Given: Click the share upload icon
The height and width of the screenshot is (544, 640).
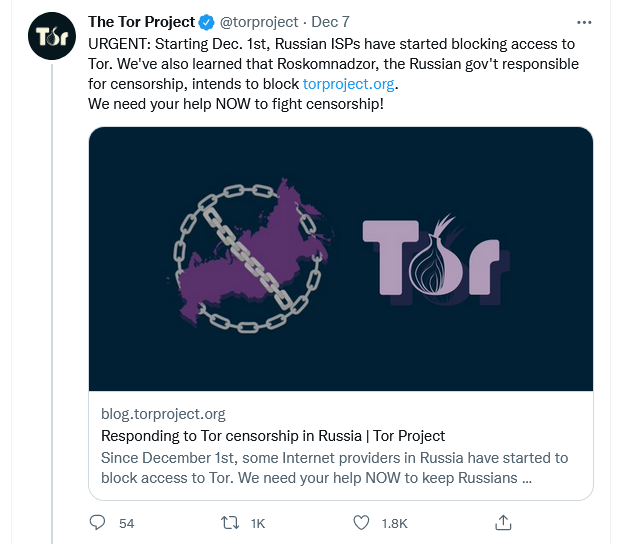Looking at the screenshot, I should click(x=504, y=522).
